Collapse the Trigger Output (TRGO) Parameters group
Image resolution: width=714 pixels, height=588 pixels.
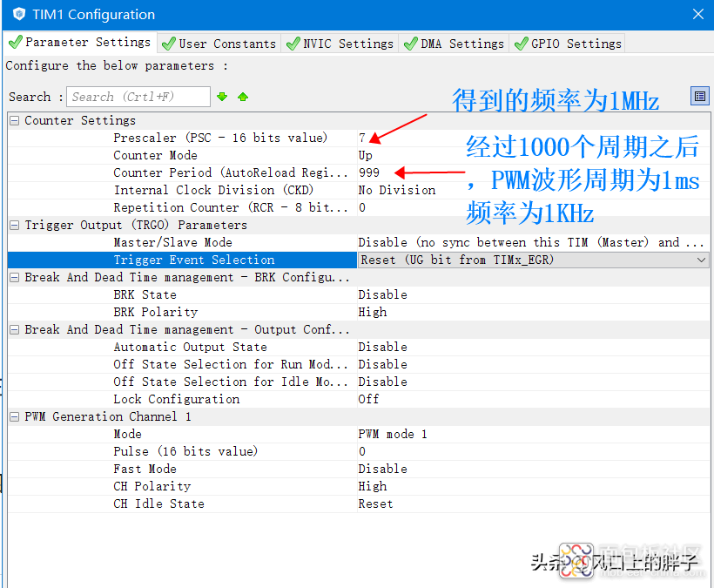click(x=15, y=225)
